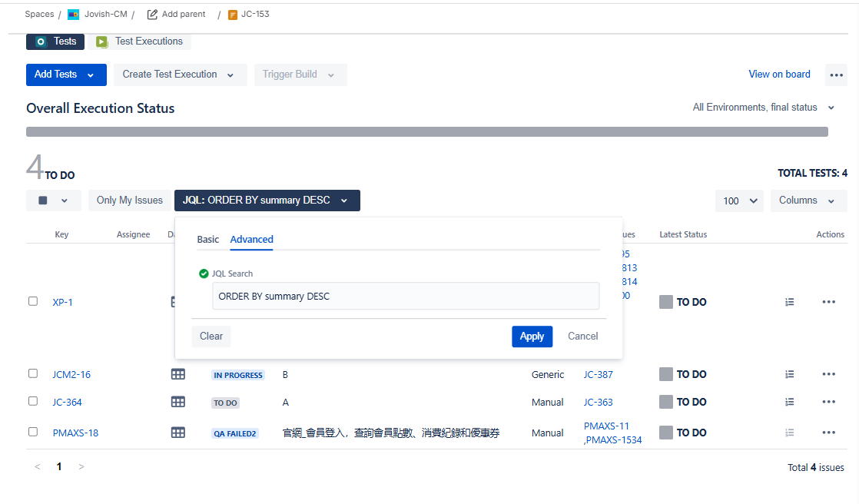Screen dimensions: 859x504
Task: Click the Overall Execution Status progress bar
Action: click(426, 132)
